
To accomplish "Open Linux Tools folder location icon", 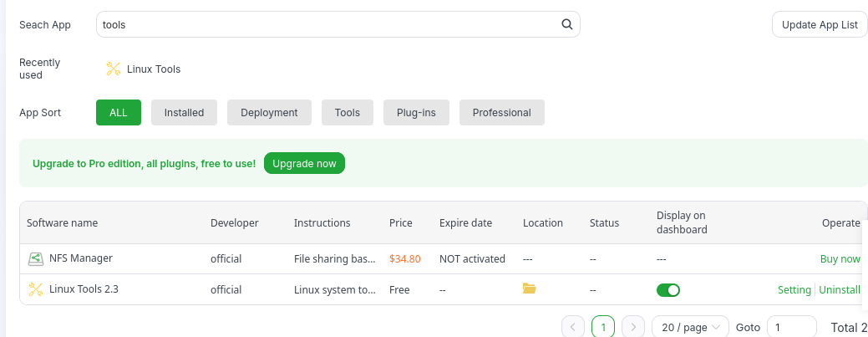I will pos(529,288).
